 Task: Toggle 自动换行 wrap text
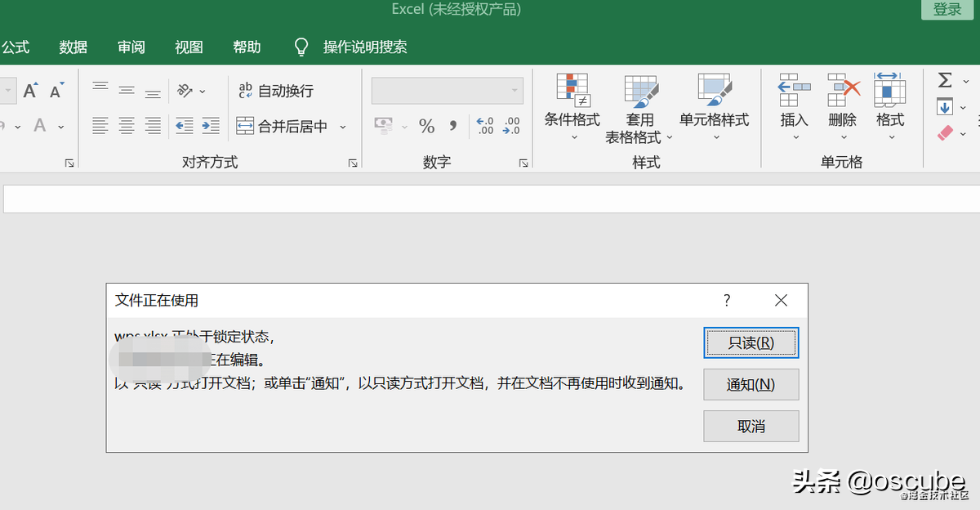click(x=275, y=90)
